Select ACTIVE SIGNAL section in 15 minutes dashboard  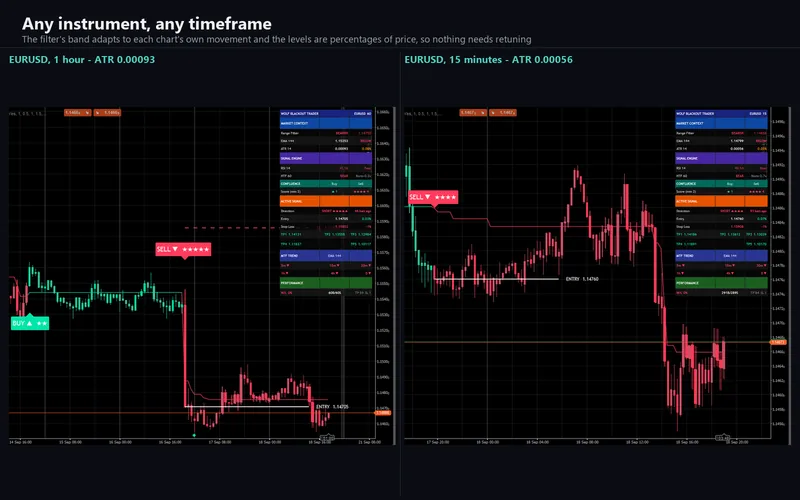tap(721, 201)
